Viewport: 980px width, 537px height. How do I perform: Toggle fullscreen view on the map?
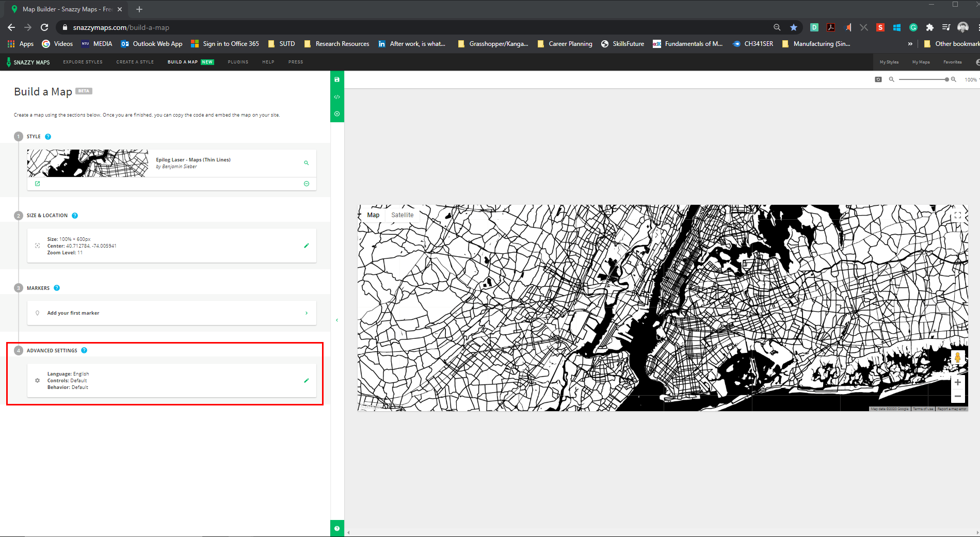(958, 215)
